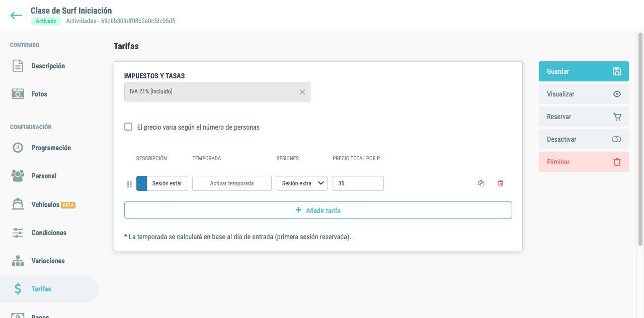This screenshot has height=318, width=644.
Task: Duplicate the Sesión estándar rate row
Action: (x=481, y=183)
